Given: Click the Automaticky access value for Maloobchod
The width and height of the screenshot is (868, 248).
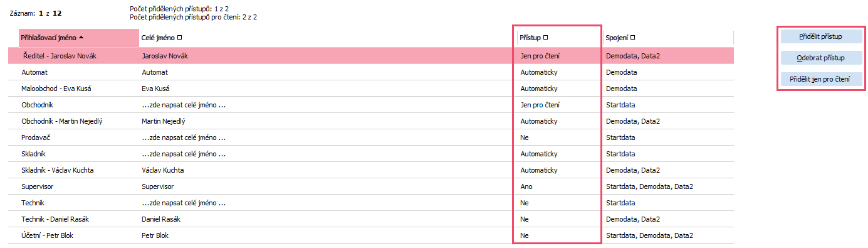Looking at the screenshot, I should tap(539, 89).
